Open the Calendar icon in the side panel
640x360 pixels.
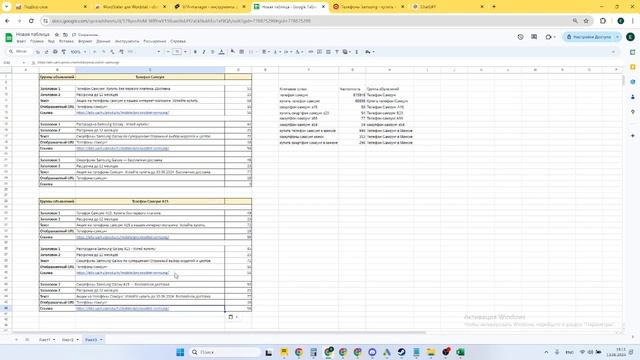pyautogui.click(x=633, y=52)
